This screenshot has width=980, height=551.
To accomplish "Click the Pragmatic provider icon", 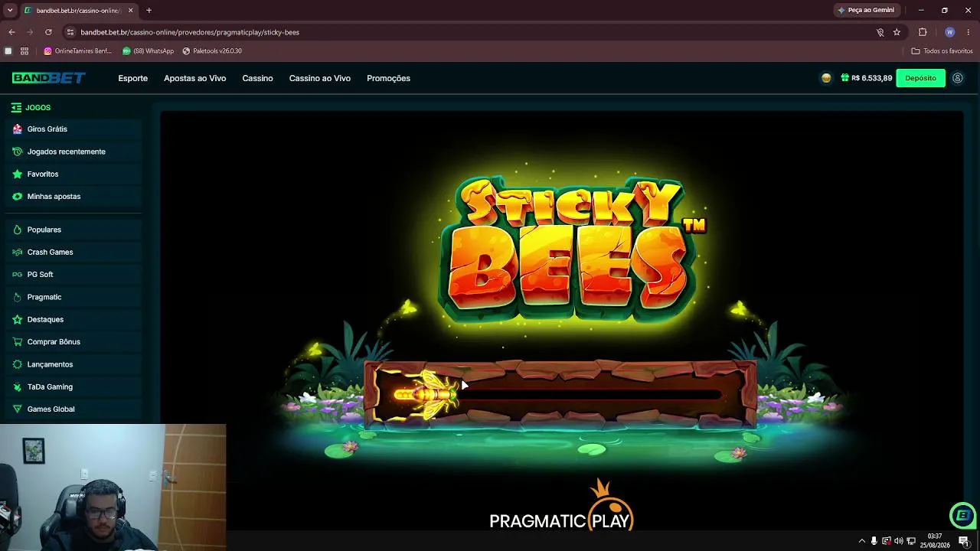I will tap(17, 297).
